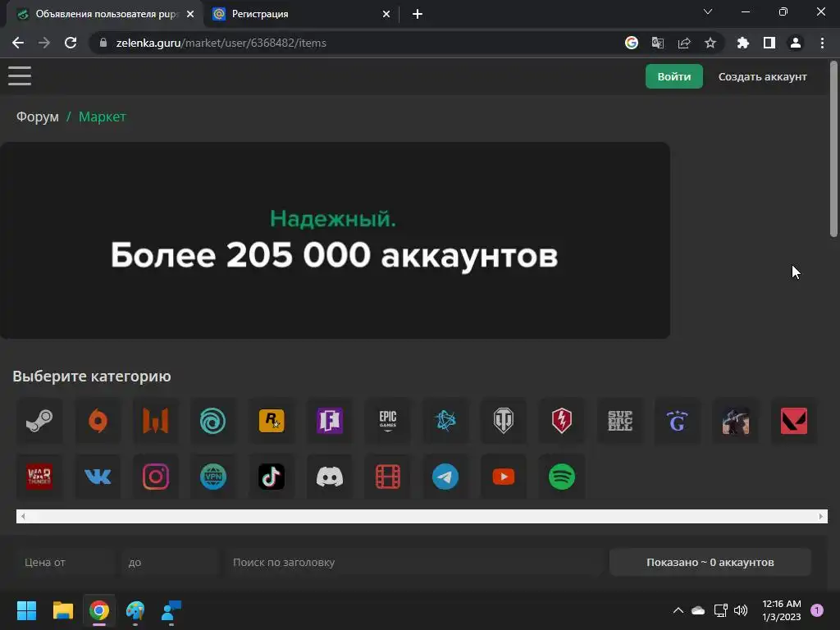
Task: Select the Origin category icon
Action: tap(98, 421)
